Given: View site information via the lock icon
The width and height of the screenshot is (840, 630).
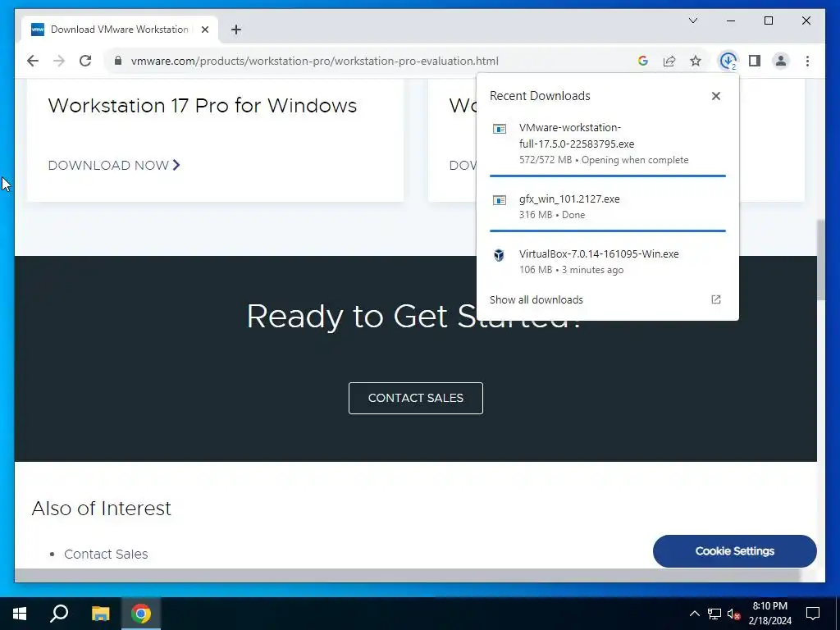Looking at the screenshot, I should [x=118, y=61].
